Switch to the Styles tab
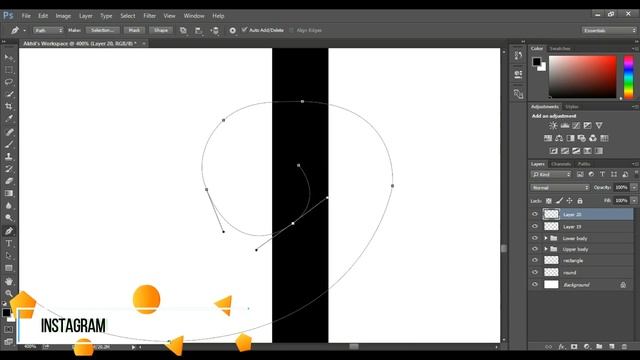The width and height of the screenshot is (640, 360). (x=571, y=107)
